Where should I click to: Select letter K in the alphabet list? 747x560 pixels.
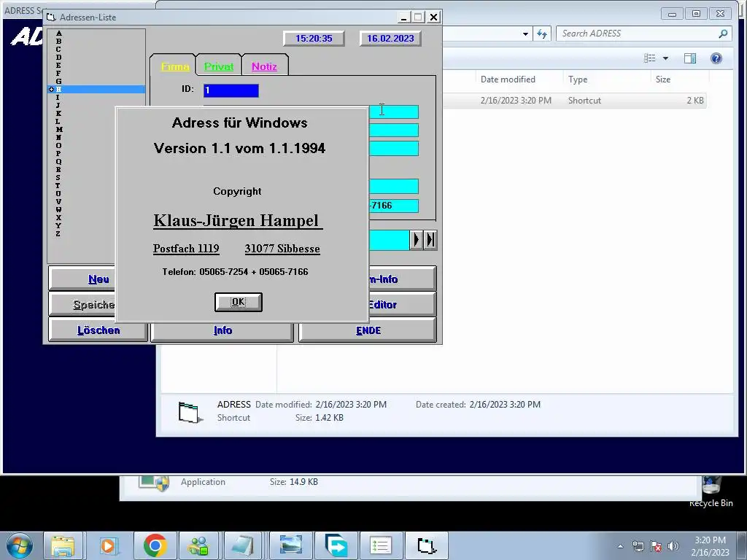(58, 113)
